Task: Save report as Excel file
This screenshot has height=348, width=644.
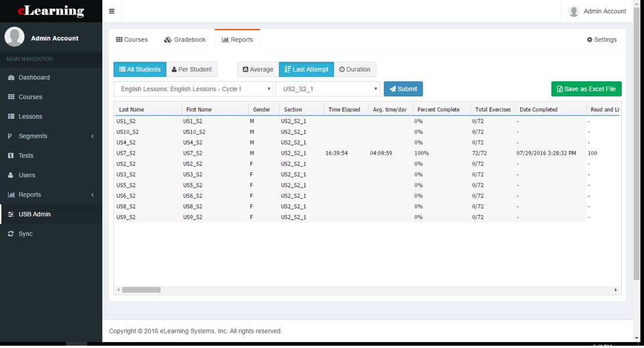Action: [586, 89]
